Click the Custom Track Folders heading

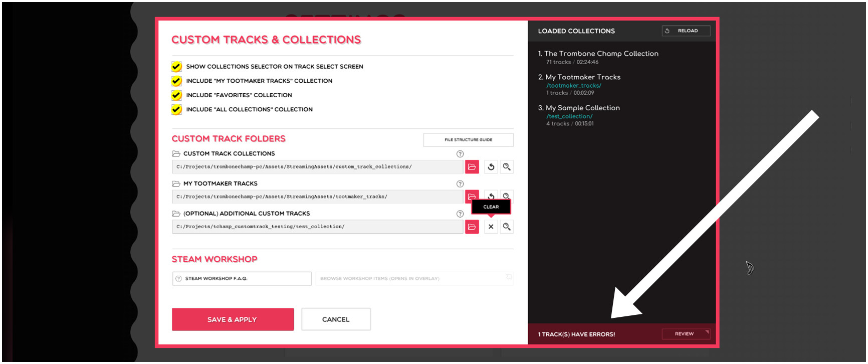(229, 139)
